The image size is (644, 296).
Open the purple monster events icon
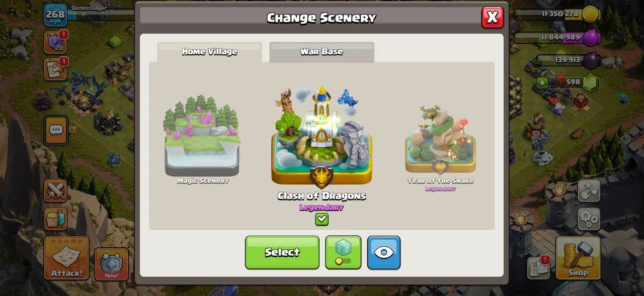tap(55, 42)
